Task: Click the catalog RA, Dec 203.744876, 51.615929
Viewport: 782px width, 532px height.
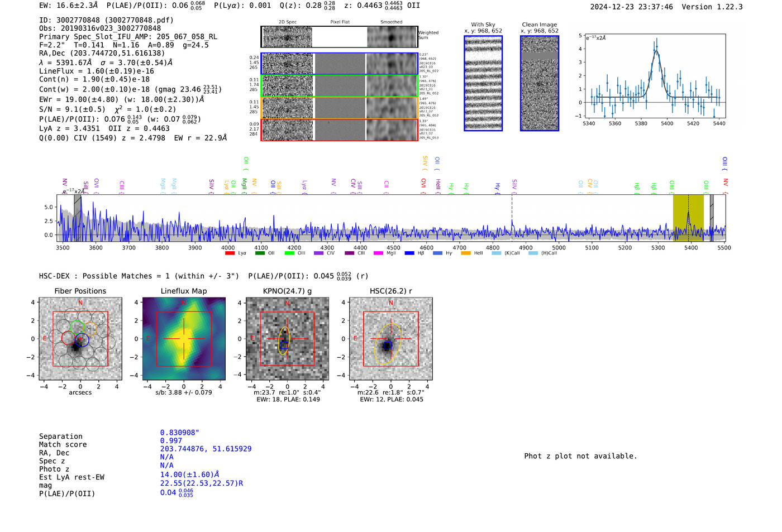Action: tap(206, 449)
